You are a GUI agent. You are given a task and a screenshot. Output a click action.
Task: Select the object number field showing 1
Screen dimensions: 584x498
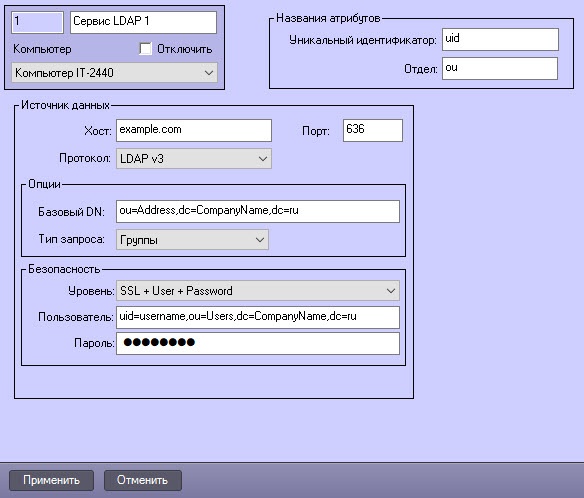(38, 22)
